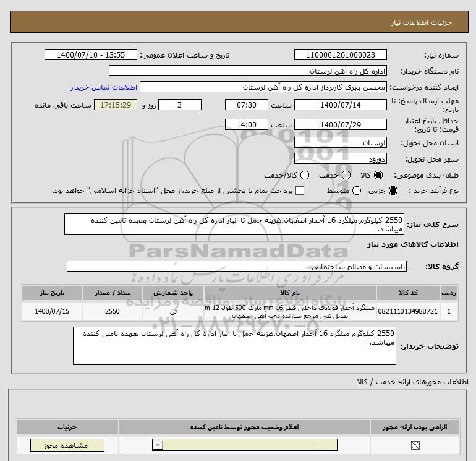Select the کالا/خدمت radio button

[305, 175]
